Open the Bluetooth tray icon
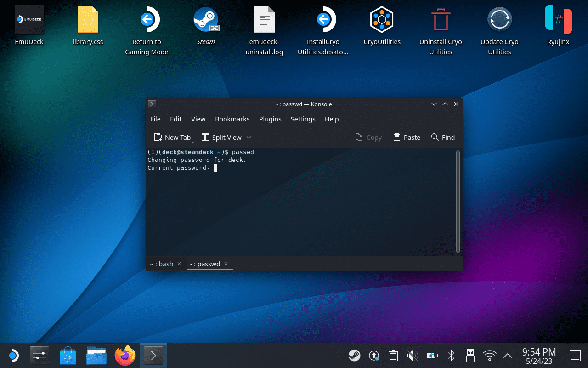 pos(451,356)
